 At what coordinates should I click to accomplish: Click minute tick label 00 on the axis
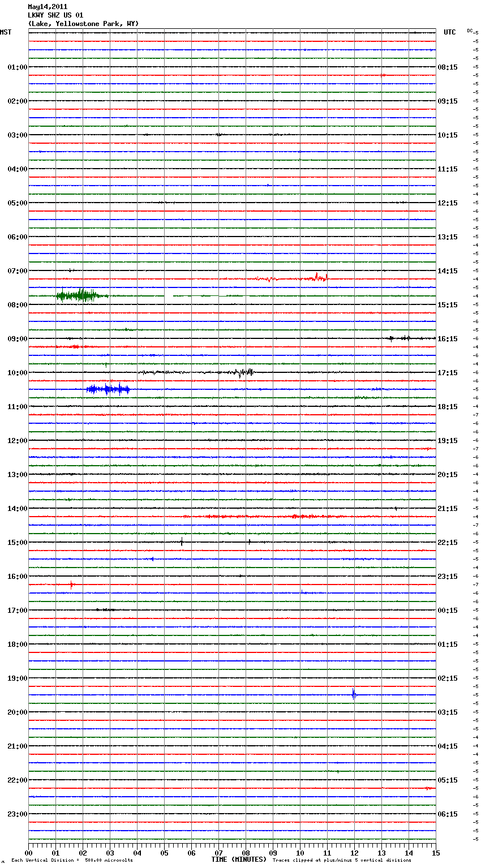[x=28, y=853]
